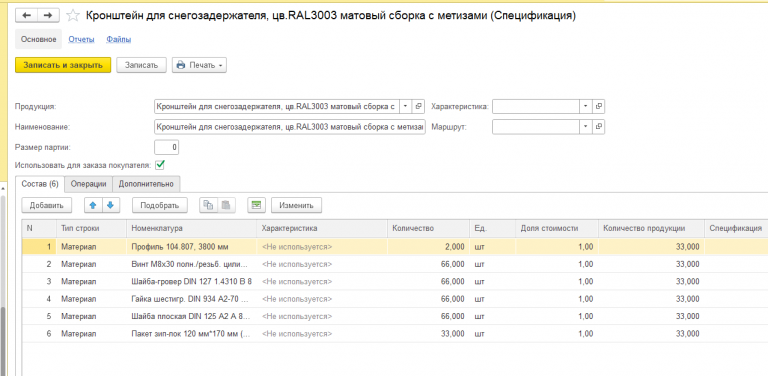Image resolution: width=768 pixels, height=376 pixels.
Task: Move the selected row down with the blue arrow
Action: click(110, 206)
